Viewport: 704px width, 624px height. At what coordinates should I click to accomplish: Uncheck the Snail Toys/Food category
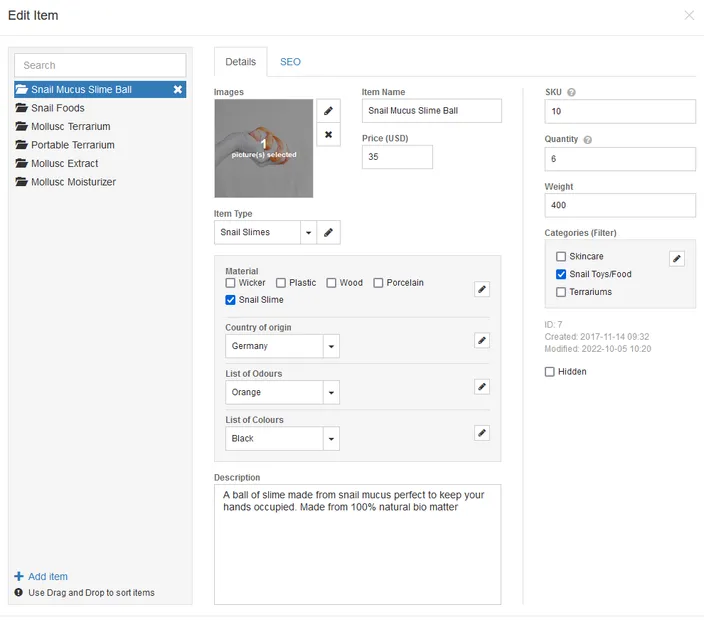click(561, 274)
